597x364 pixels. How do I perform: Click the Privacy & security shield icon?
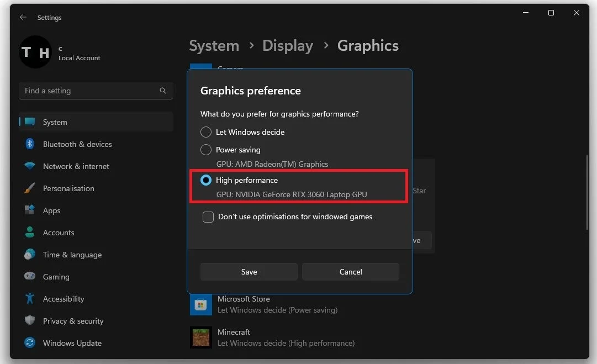30,320
